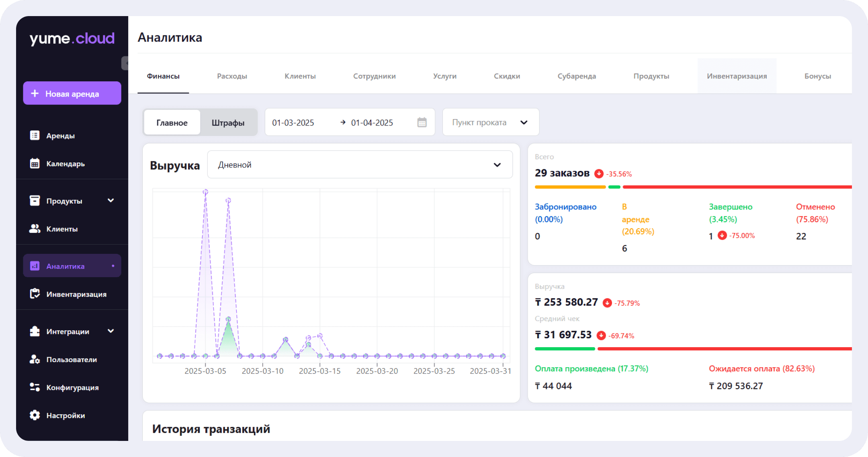Collapse the sidebar with the arrow handle

tap(125, 63)
